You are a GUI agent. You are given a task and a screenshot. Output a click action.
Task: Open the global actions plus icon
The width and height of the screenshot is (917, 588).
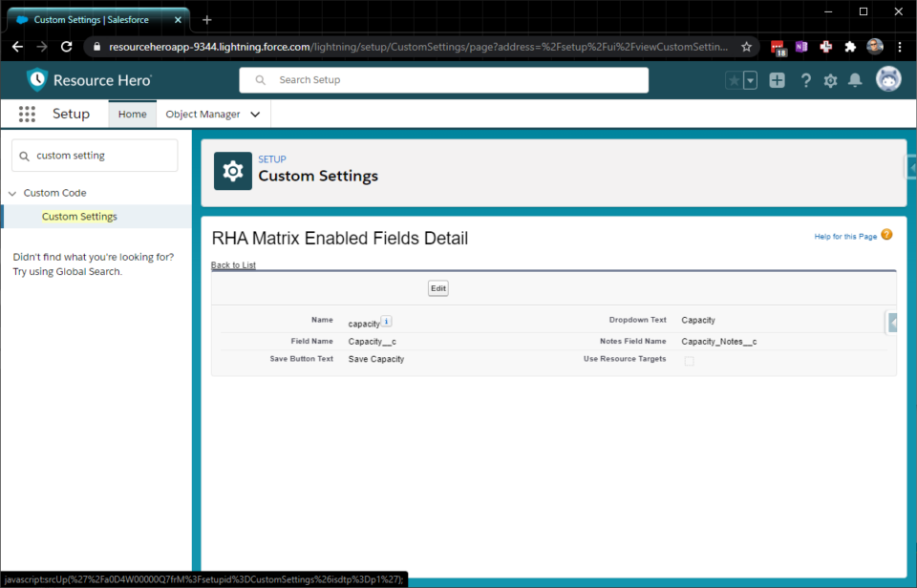(x=777, y=80)
